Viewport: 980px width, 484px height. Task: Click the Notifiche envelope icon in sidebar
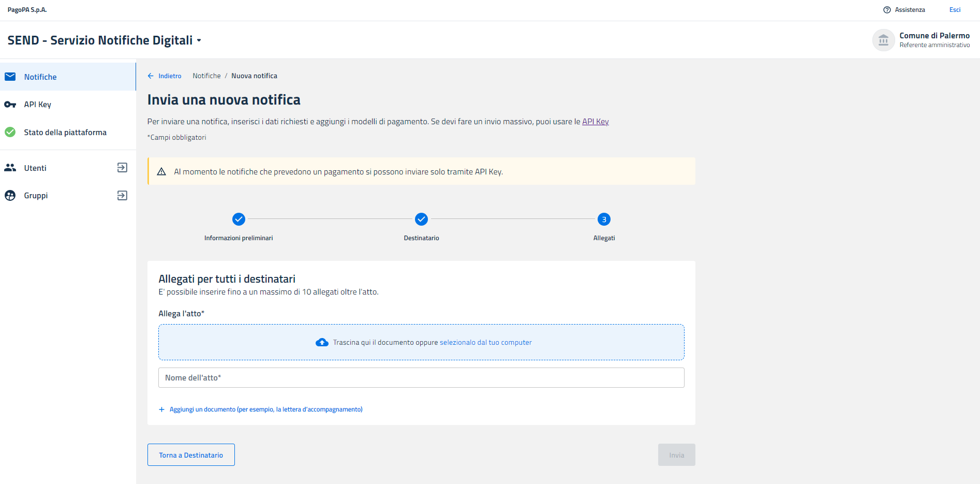(x=10, y=77)
